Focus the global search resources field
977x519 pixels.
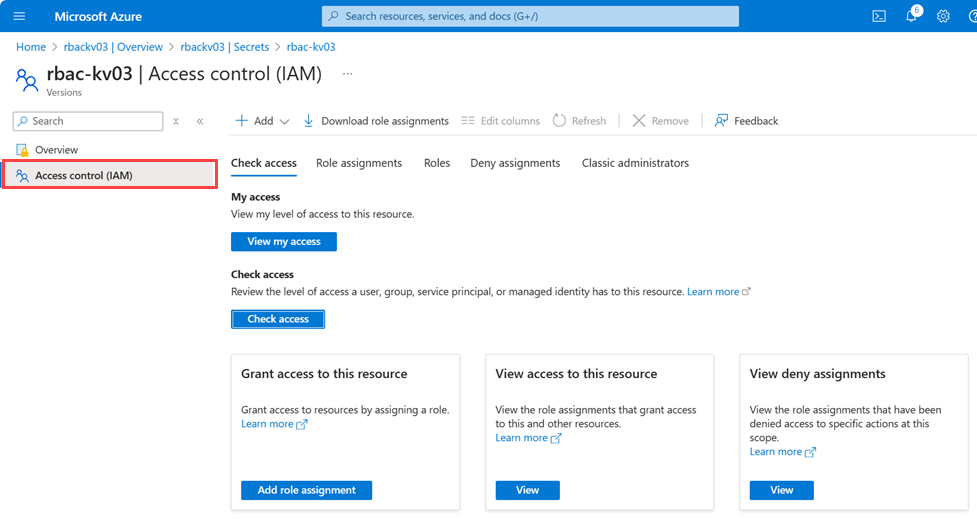(530, 16)
